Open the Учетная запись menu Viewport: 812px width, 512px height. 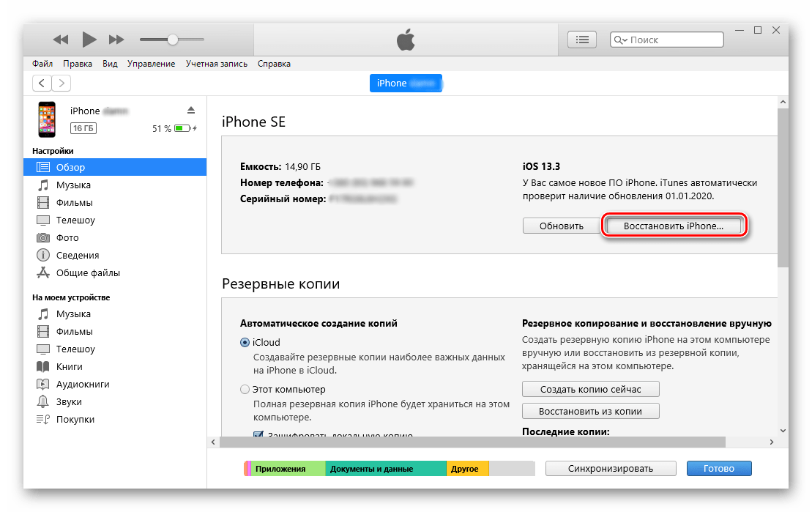pos(212,64)
